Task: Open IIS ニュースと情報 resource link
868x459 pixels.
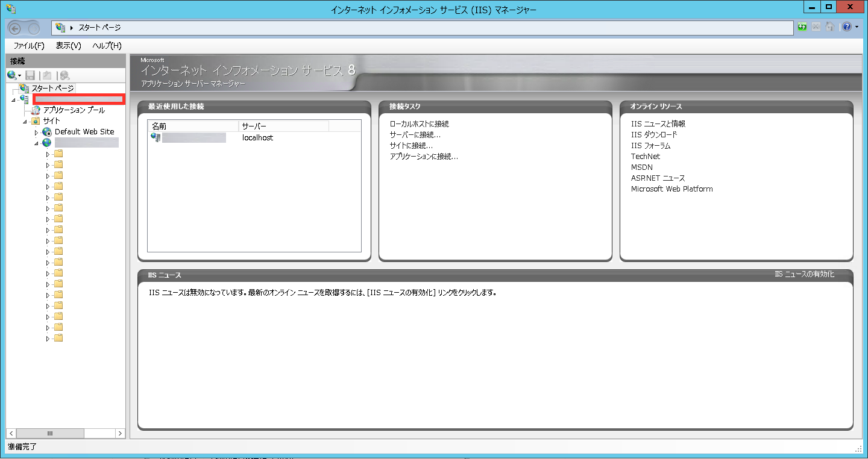Action: (658, 124)
